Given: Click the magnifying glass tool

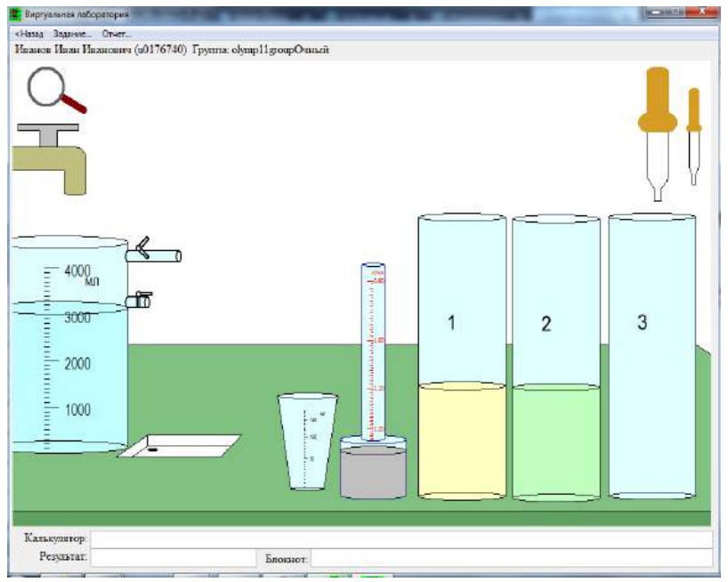Looking at the screenshot, I should 55,90.
